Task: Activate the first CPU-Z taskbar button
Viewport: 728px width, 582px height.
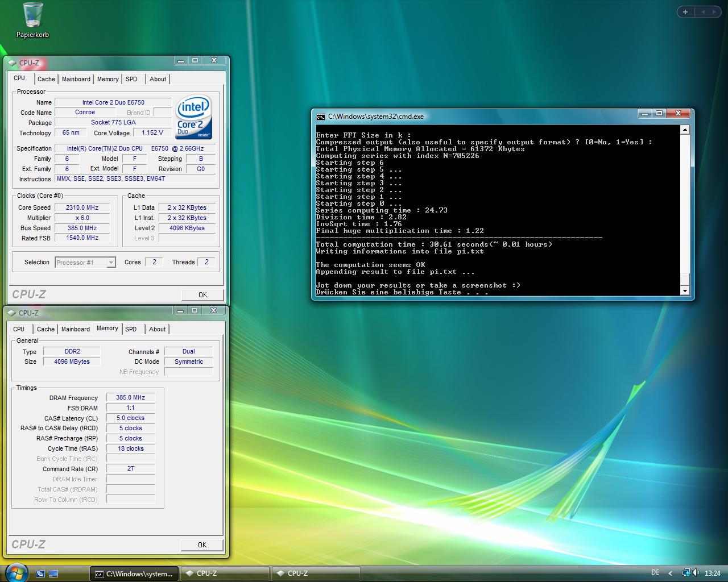Action: [x=225, y=574]
